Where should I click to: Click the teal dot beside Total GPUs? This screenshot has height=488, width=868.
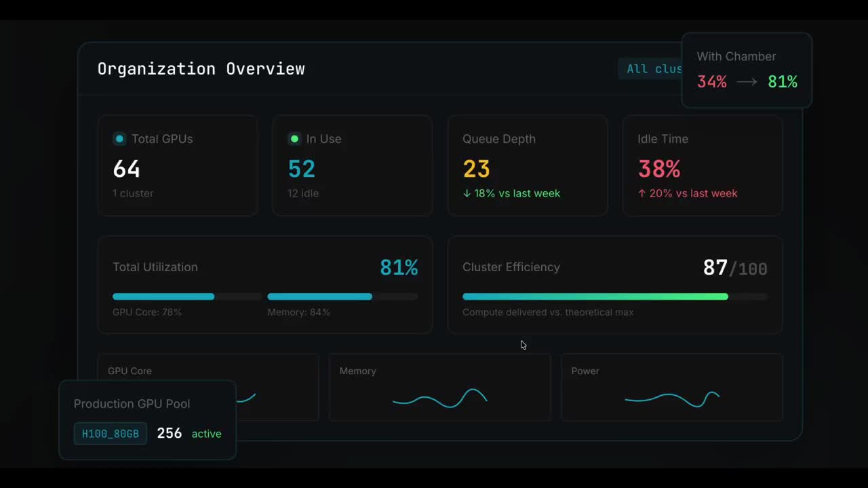click(119, 139)
